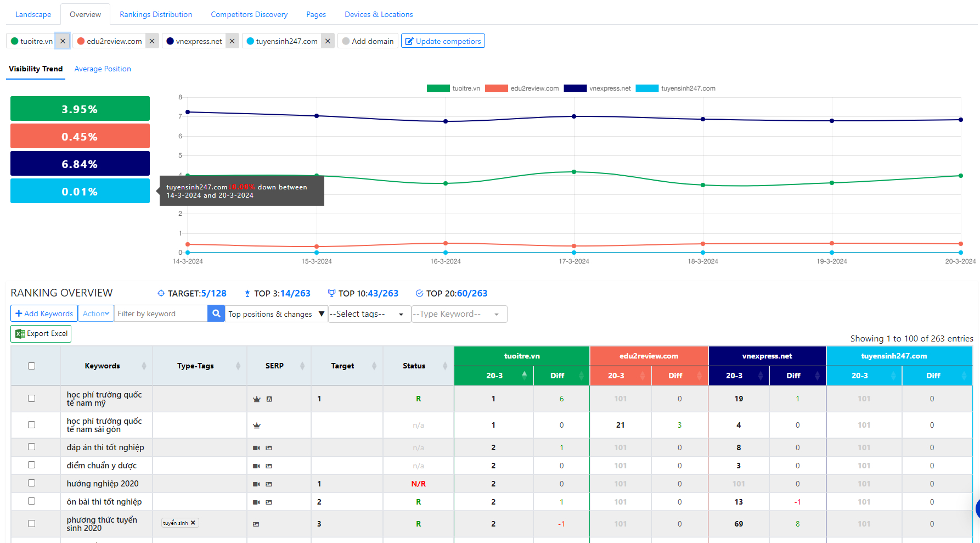Click the red 0.45% visibility box
Image resolution: width=980 pixels, height=543 pixels.
[x=80, y=136]
